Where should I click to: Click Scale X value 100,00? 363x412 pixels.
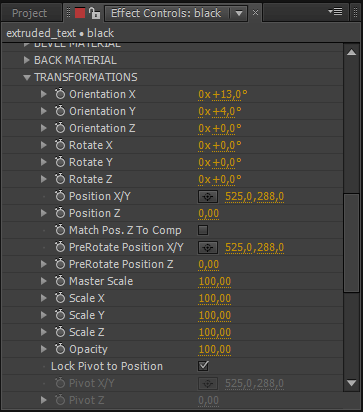pyautogui.click(x=215, y=299)
